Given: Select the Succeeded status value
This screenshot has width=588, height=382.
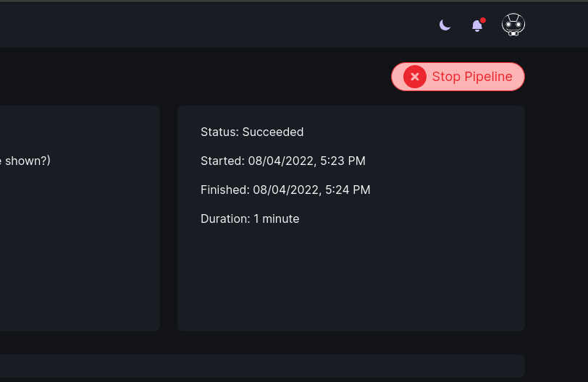Looking at the screenshot, I should pyautogui.click(x=273, y=132).
